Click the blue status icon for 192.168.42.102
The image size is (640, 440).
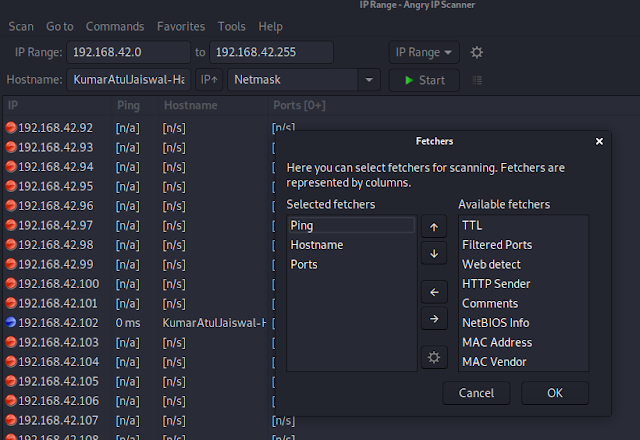coord(11,322)
